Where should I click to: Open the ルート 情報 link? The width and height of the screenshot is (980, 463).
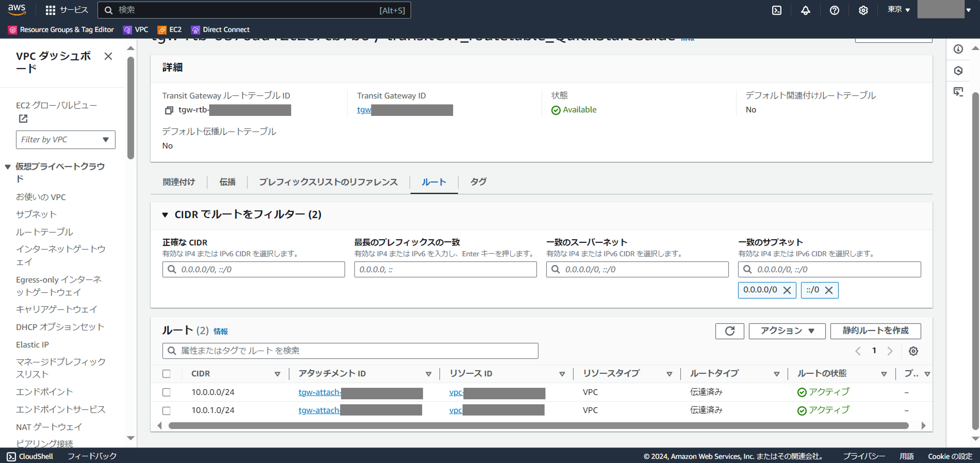click(221, 331)
